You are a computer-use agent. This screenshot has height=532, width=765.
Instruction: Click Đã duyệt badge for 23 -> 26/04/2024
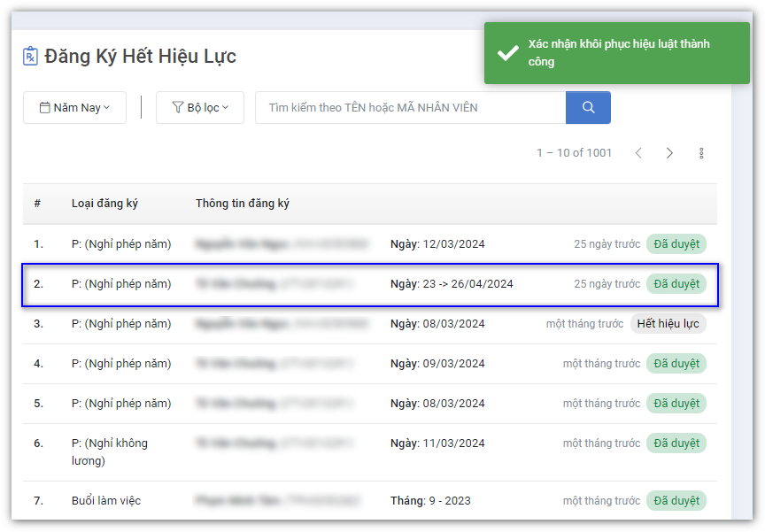(676, 284)
